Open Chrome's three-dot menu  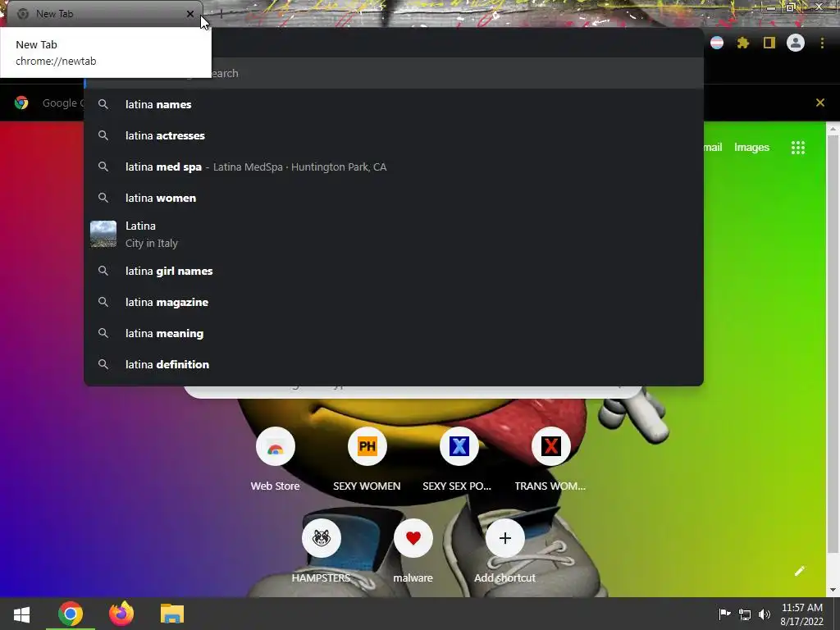pyautogui.click(x=822, y=43)
